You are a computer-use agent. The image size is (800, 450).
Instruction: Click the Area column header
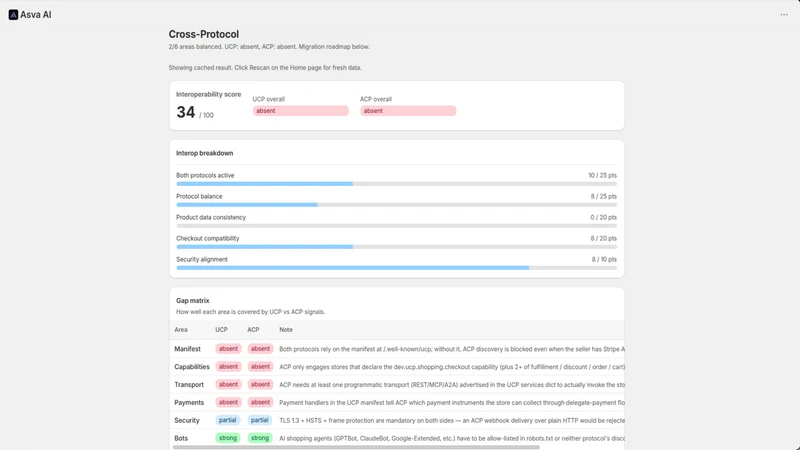pos(181,330)
